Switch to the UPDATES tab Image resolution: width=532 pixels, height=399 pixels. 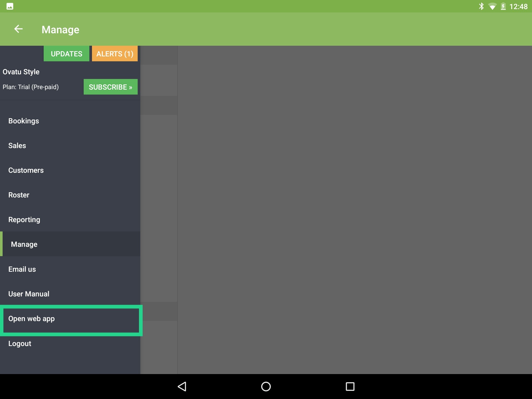(x=66, y=54)
